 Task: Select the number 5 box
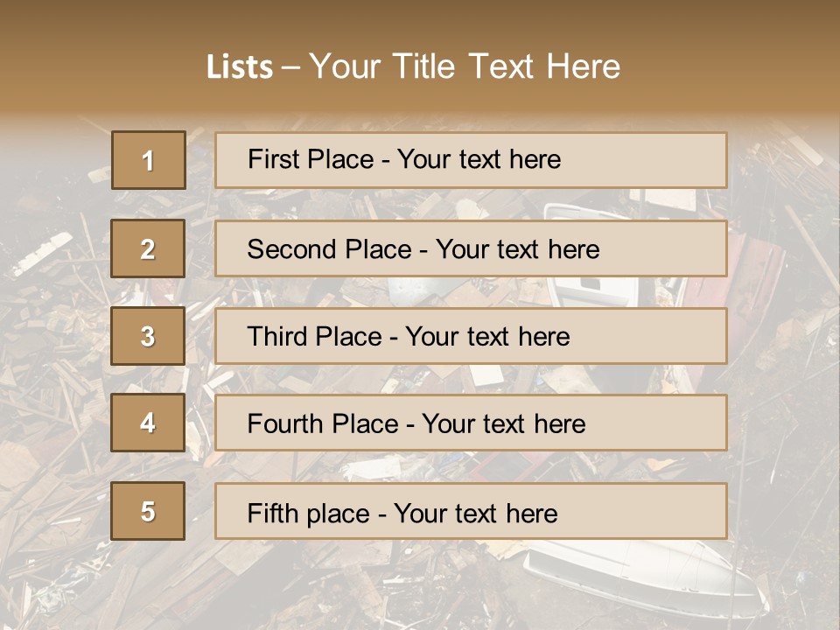148,511
